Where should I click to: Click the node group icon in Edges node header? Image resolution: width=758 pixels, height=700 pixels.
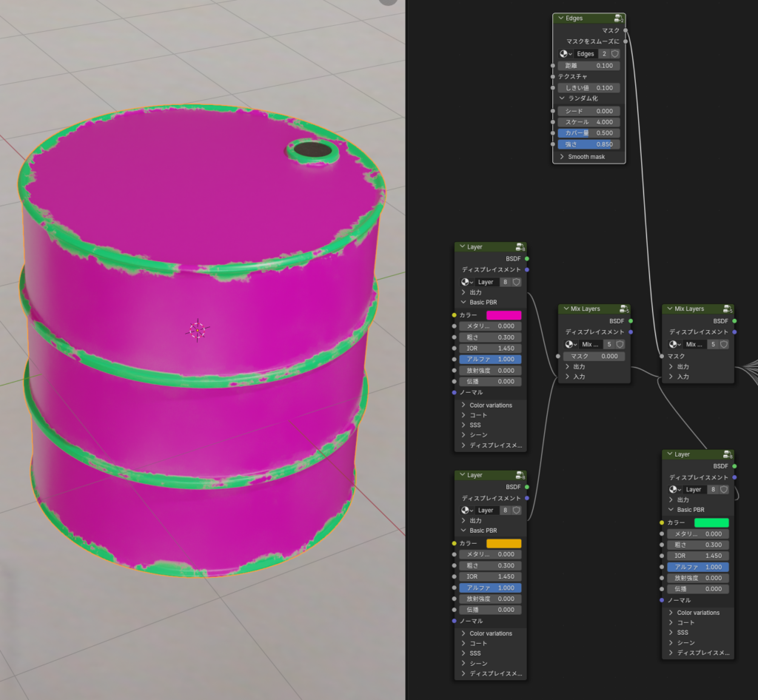coord(618,18)
